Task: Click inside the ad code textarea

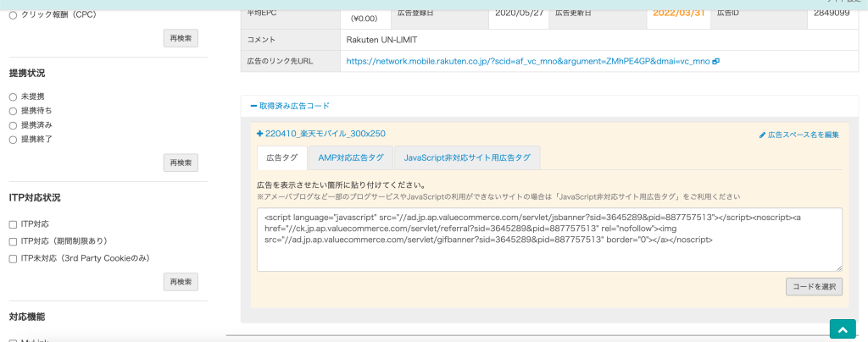Action: click(x=549, y=240)
